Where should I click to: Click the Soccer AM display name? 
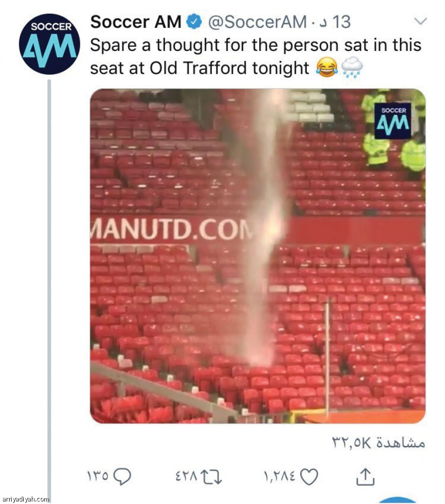click(x=136, y=22)
